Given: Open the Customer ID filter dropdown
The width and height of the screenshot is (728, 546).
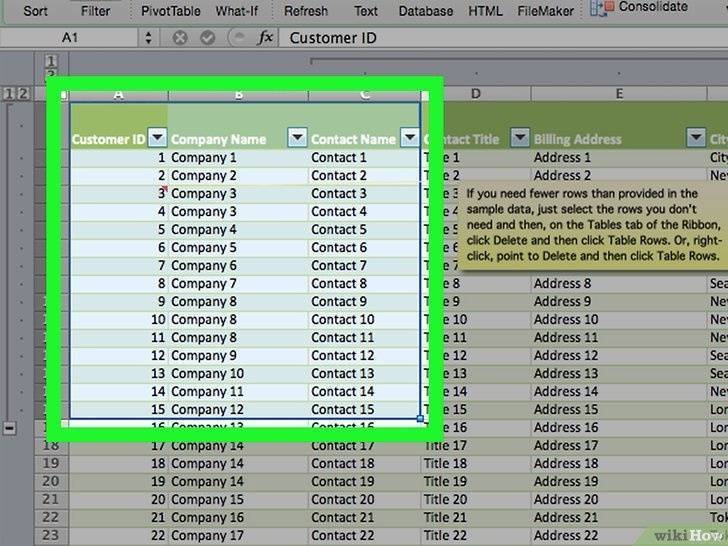Looking at the screenshot, I should (157, 139).
